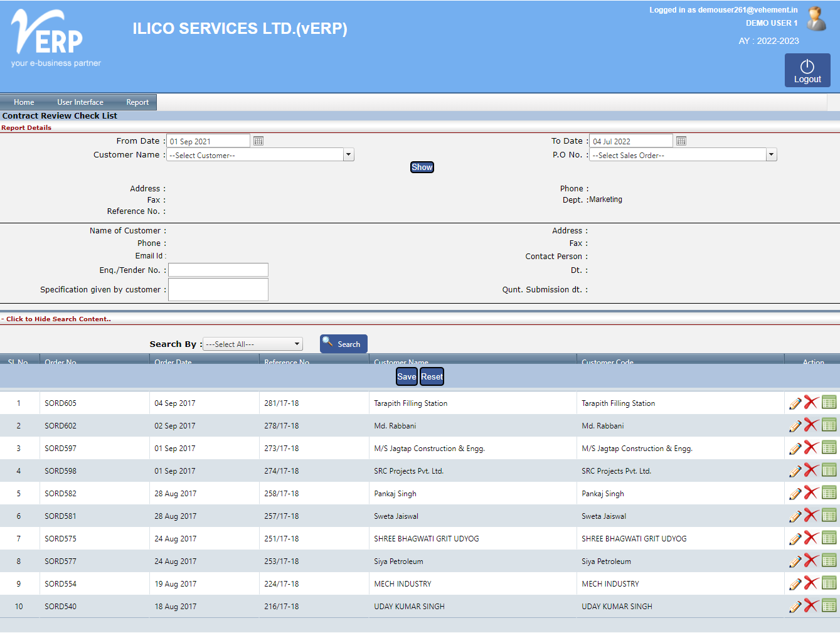Open the checklist grid for SORD582
Screen dimensions: 840x633
[829, 492]
